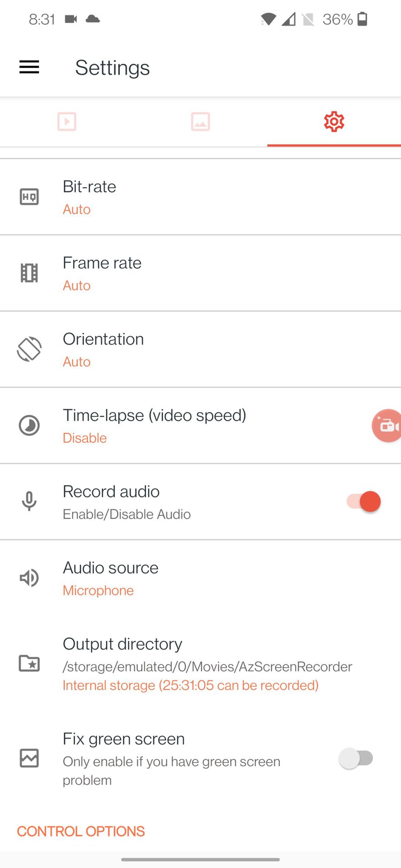Image resolution: width=401 pixels, height=868 pixels.
Task: Open Time-lapse (video speed) setting
Action: (x=155, y=415)
